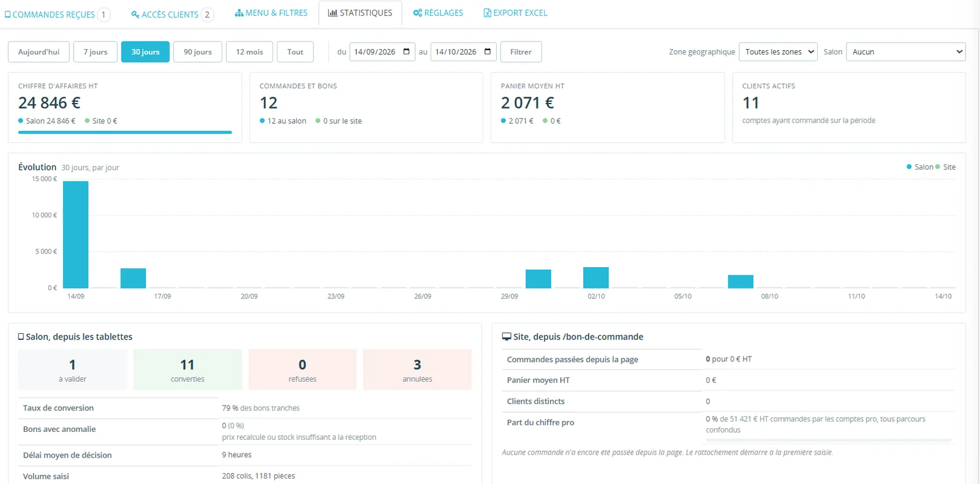The width and height of the screenshot is (980, 484).
Task: Click the 0 refusees card
Action: point(303,369)
